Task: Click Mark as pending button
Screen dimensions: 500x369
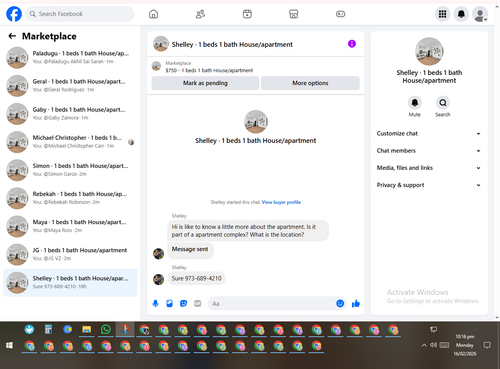Action: pos(205,83)
